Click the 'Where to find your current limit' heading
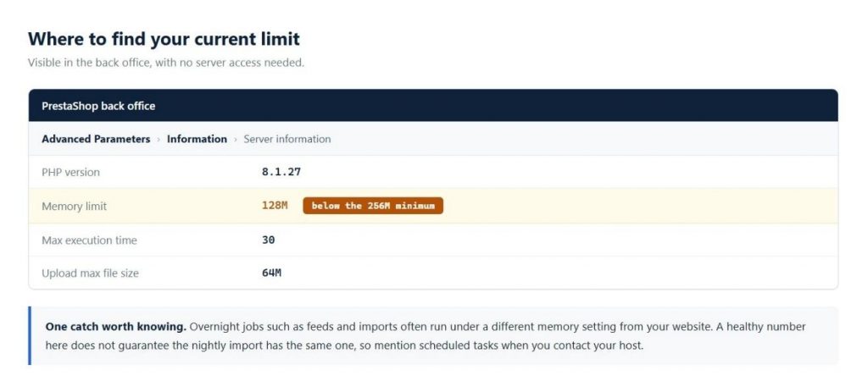 point(164,39)
